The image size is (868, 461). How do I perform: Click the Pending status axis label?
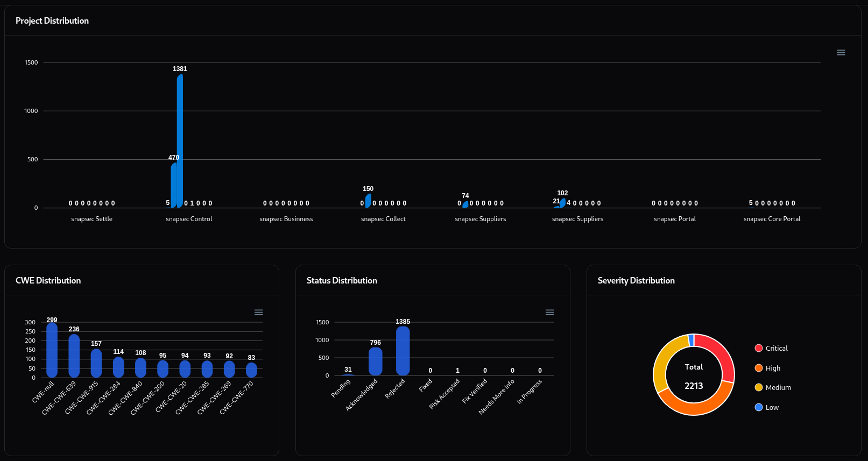(341, 388)
